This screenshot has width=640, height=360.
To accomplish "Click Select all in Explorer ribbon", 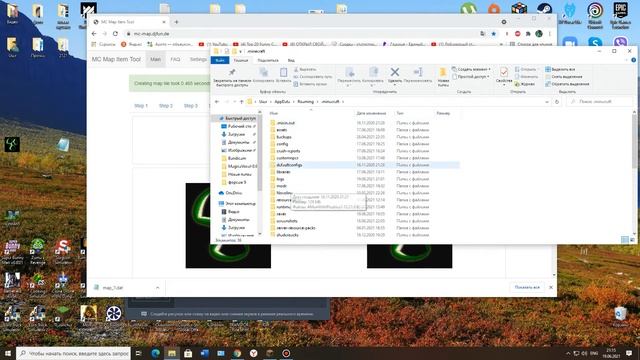I will coord(560,69).
